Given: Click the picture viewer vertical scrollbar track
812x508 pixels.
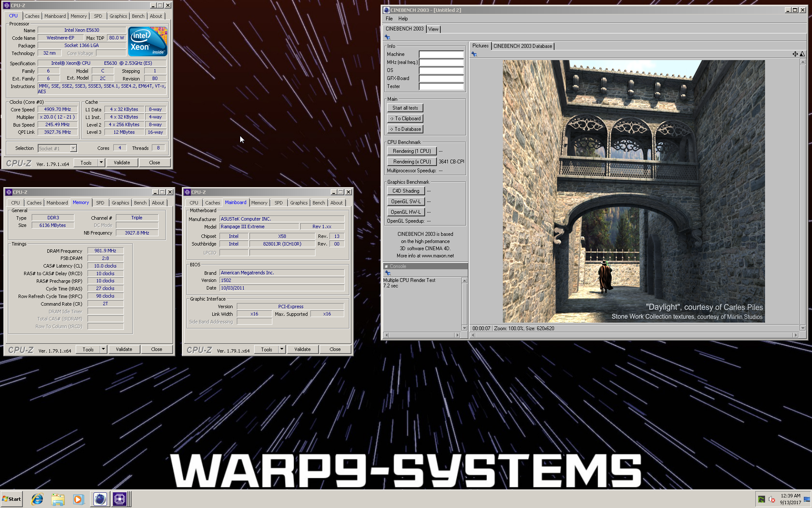Looking at the screenshot, I should pyautogui.click(x=803, y=195).
